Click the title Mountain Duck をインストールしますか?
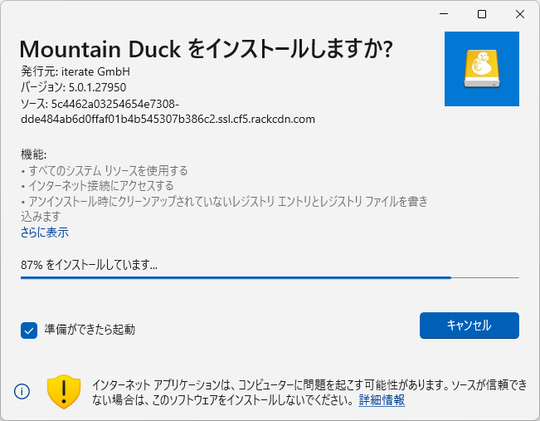 (206, 49)
